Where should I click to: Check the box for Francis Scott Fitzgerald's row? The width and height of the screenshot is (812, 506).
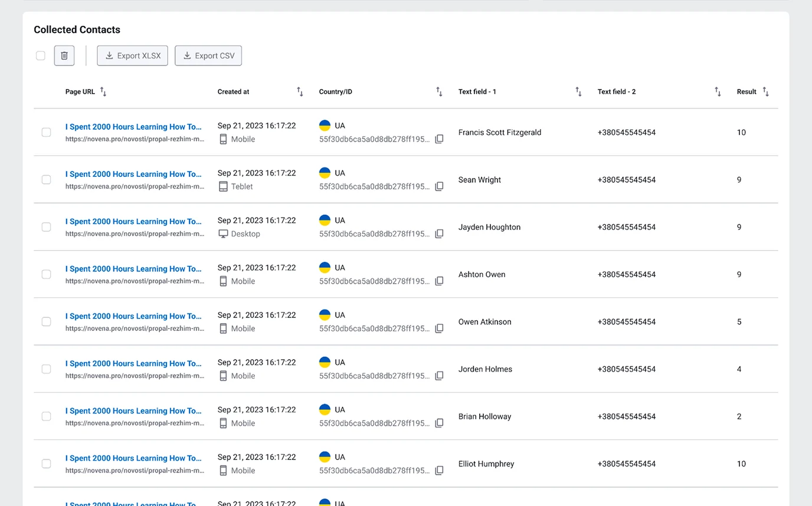click(46, 132)
